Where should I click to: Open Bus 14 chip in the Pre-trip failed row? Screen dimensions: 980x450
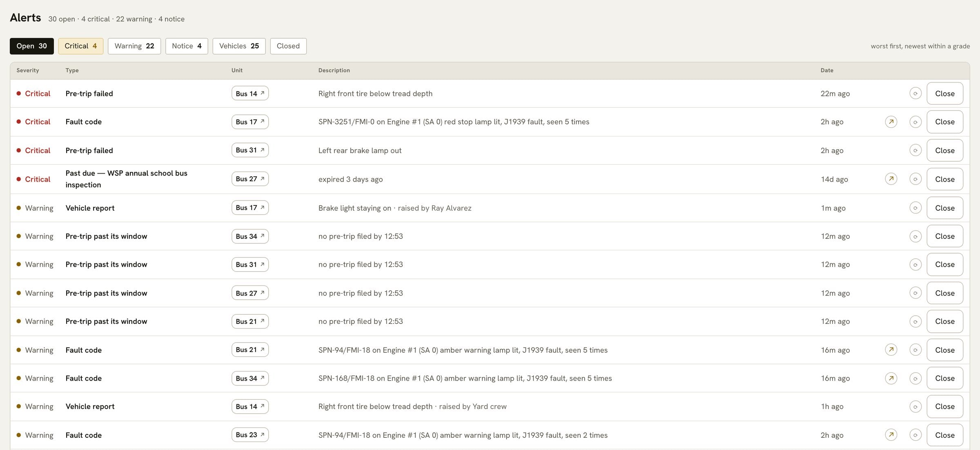click(250, 94)
